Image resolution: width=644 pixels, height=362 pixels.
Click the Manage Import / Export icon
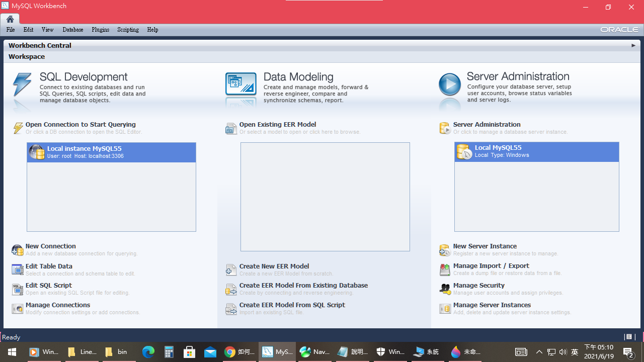(445, 269)
